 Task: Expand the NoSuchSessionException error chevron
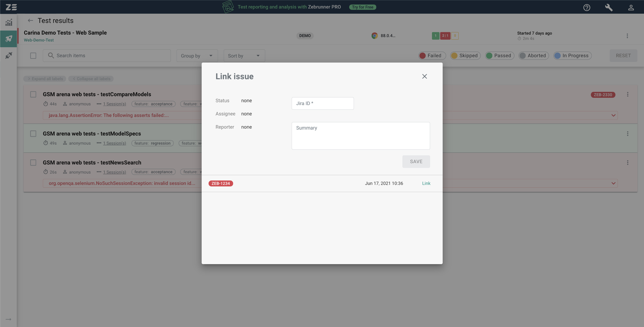coord(613,183)
